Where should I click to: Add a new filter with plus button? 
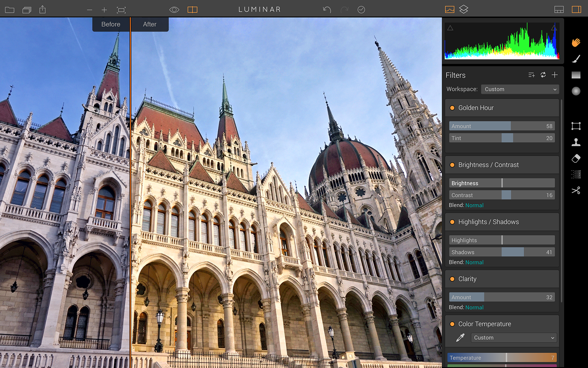555,75
